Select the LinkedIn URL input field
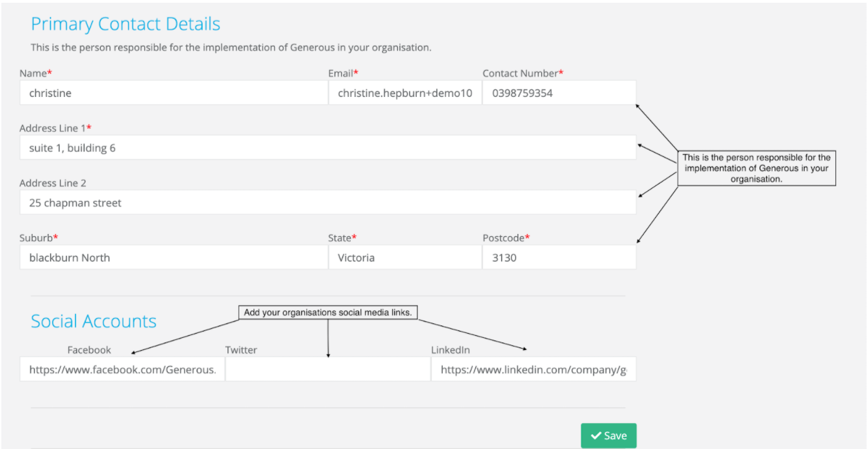The width and height of the screenshot is (868, 449). tap(534, 369)
